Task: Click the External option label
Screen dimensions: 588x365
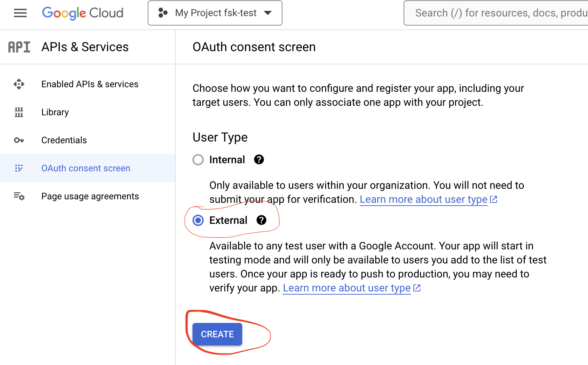Action: [228, 220]
